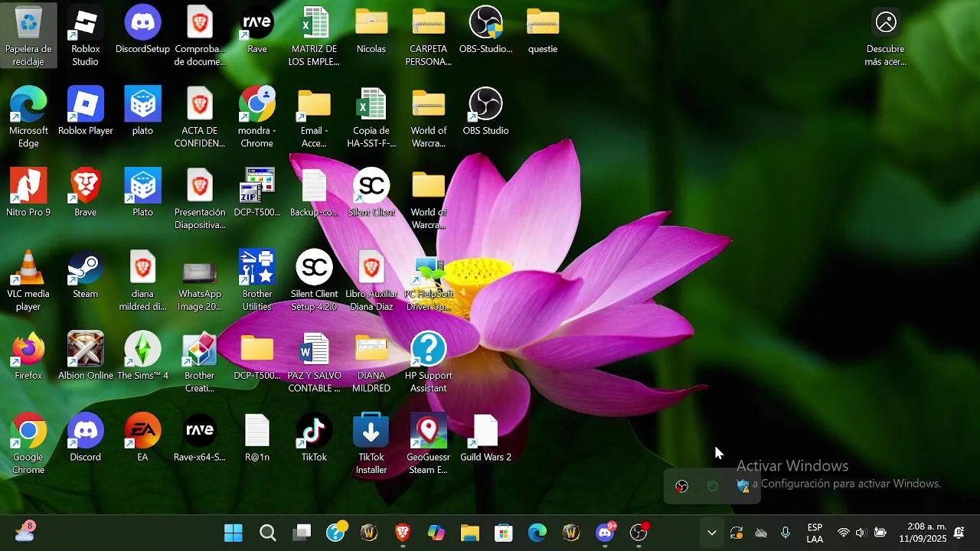
Task: Select the Brother Creati... shortcut
Action: (x=199, y=363)
